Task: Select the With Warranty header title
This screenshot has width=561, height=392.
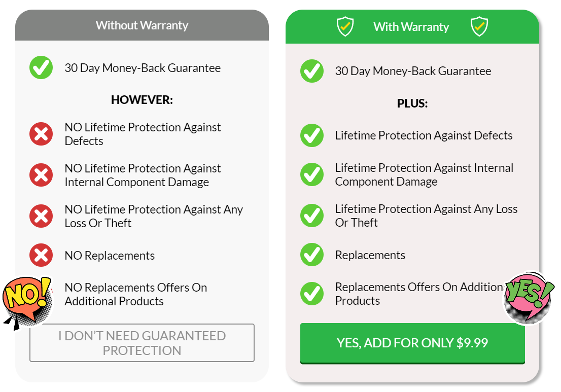Action: (x=411, y=27)
